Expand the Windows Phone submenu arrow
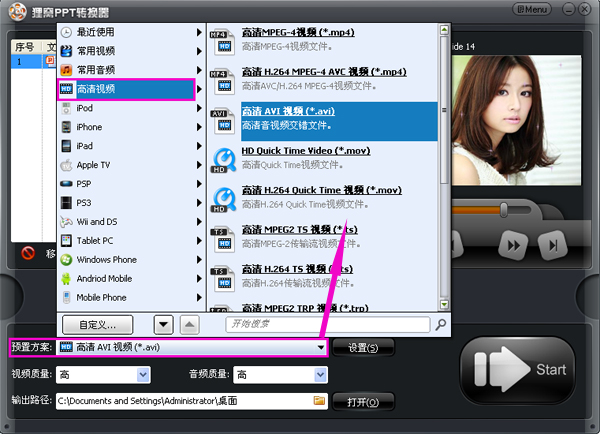This screenshot has width=600, height=434. [x=199, y=259]
